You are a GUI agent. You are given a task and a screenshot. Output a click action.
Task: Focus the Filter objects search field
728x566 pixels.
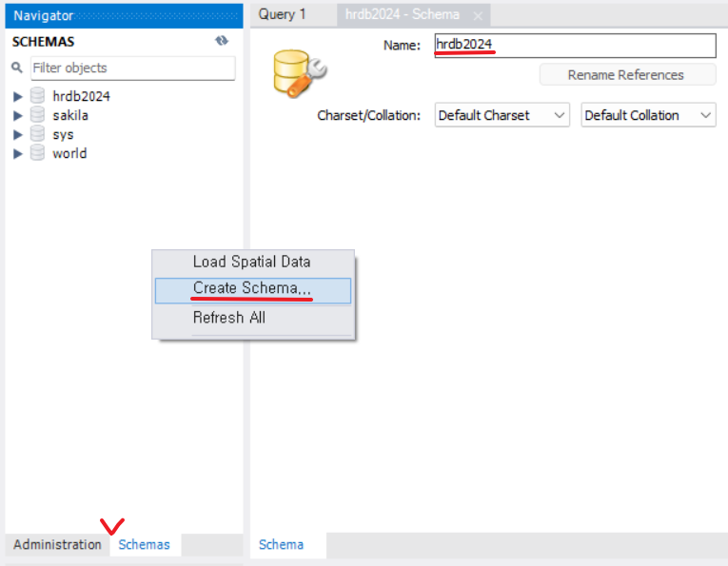(x=133, y=68)
